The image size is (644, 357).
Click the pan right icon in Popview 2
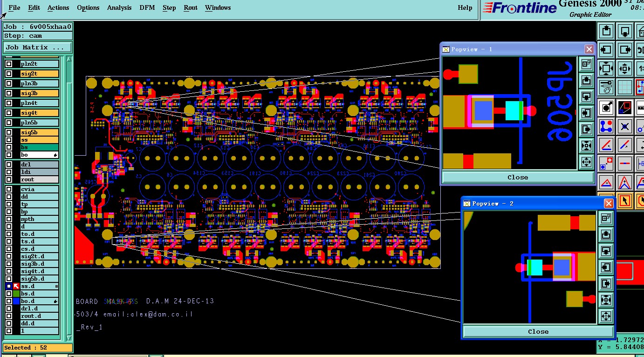(x=606, y=283)
